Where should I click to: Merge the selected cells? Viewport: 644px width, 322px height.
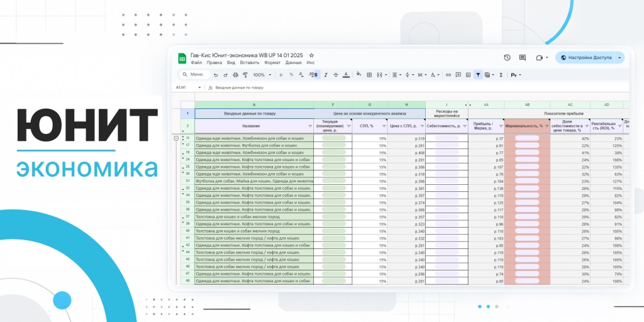coord(379,75)
